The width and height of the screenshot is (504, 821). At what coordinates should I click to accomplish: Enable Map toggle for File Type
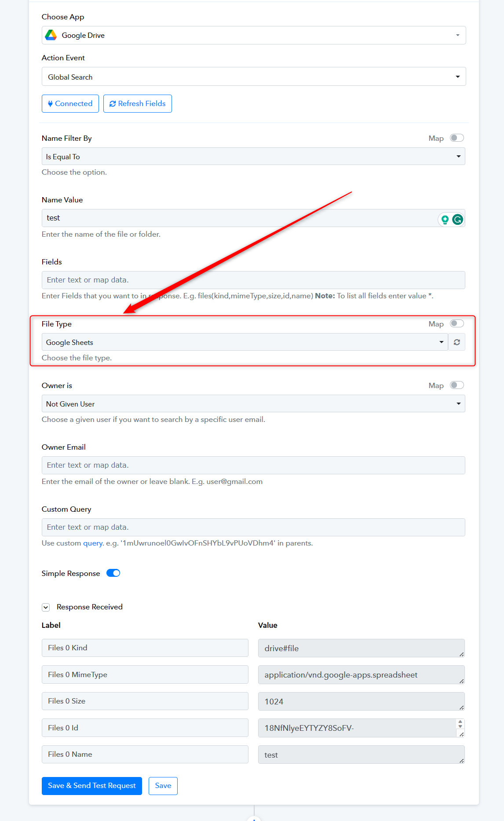pyautogui.click(x=457, y=324)
